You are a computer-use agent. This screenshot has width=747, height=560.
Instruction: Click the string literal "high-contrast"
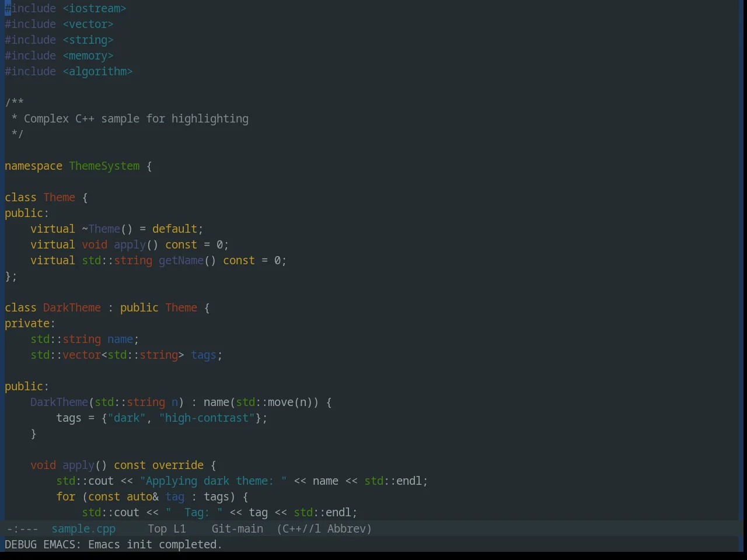(207, 418)
